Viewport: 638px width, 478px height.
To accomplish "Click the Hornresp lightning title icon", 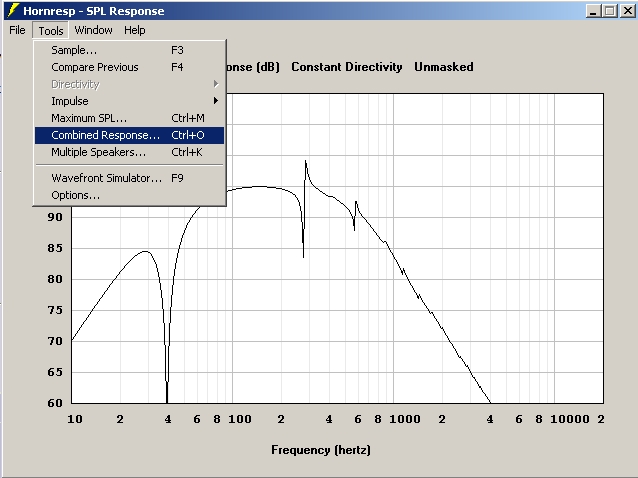I will tap(13, 11).
